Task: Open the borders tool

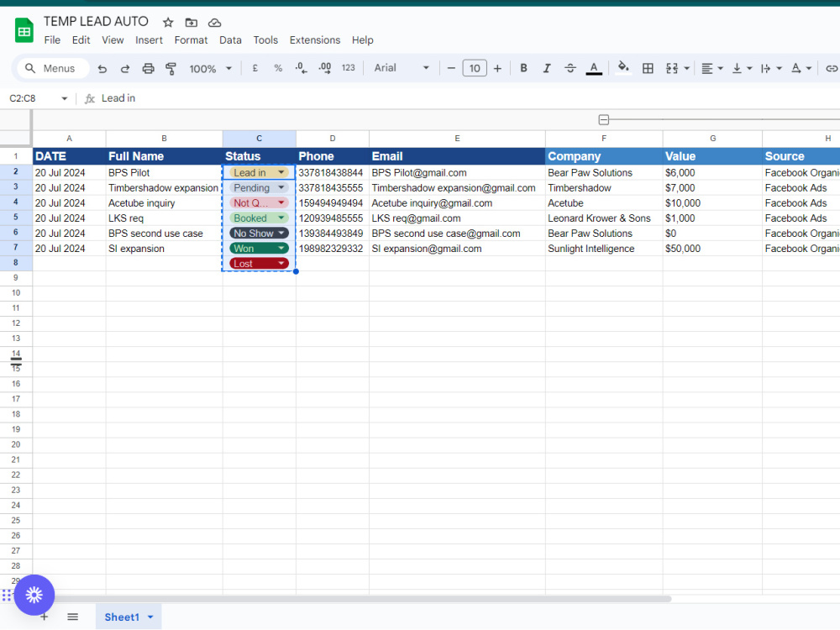Action: point(648,68)
